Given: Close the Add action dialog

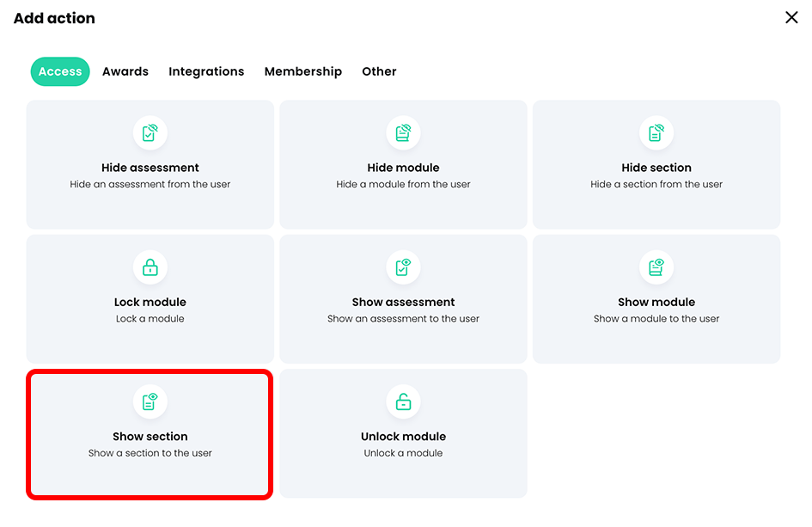Looking at the screenshot, I should [791, 17].
